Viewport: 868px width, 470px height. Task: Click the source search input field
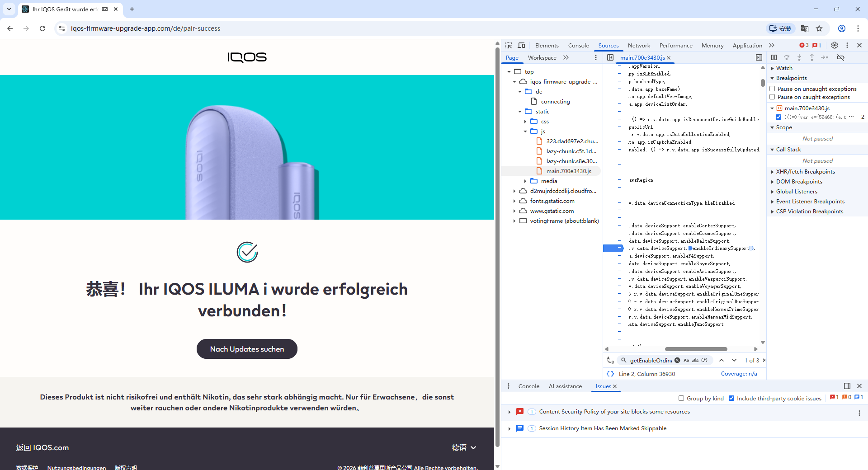[651, 360]
